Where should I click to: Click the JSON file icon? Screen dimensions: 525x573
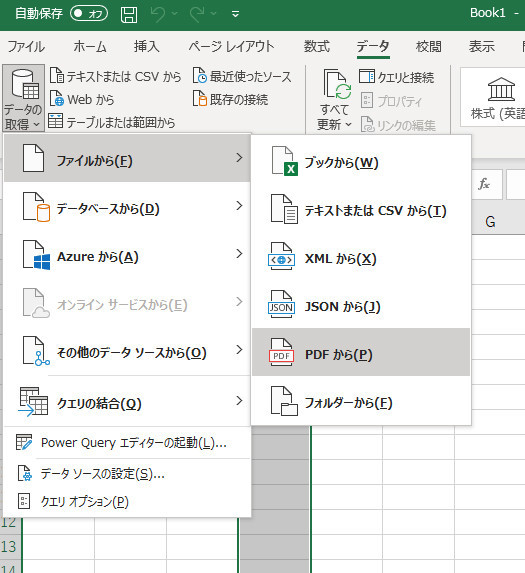coord(281,304)
